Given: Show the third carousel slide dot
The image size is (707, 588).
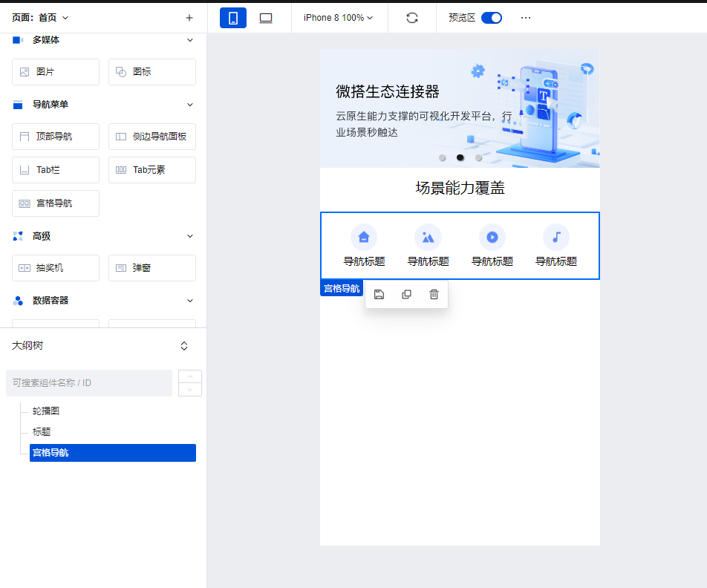Looking at the screenshot, I should [478, 158].
